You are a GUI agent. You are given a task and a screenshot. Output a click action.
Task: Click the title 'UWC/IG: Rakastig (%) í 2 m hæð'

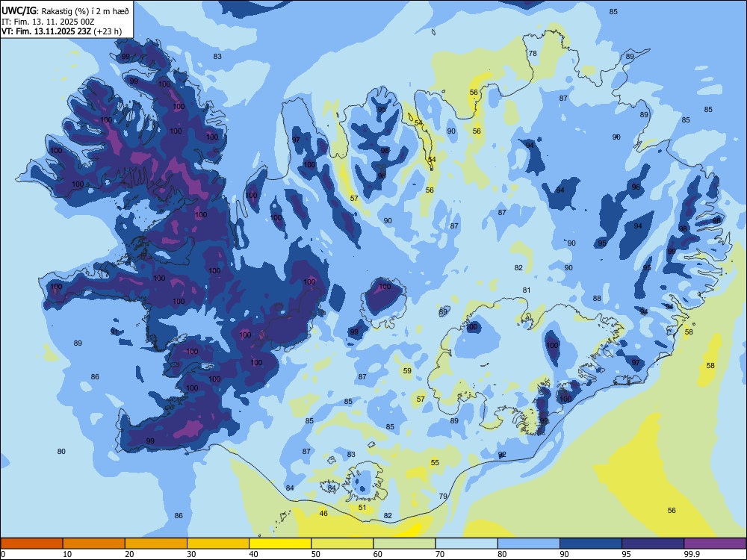coord(65,10)
